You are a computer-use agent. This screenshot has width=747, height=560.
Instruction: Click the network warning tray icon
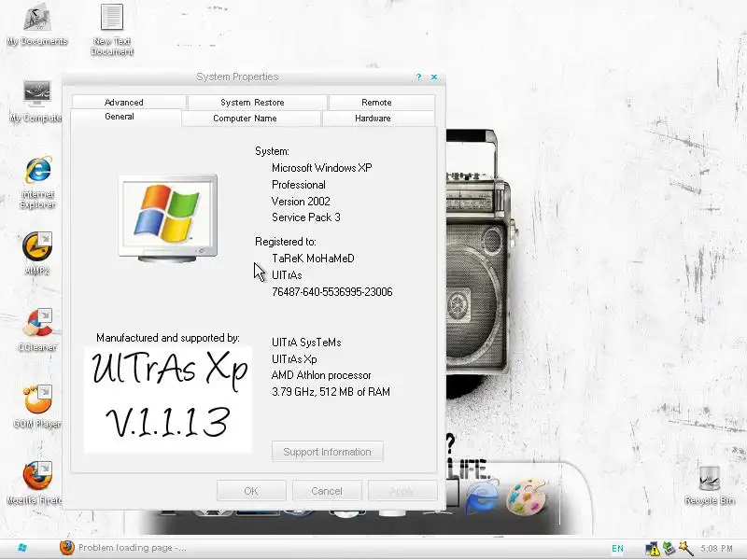pos(652,549)
